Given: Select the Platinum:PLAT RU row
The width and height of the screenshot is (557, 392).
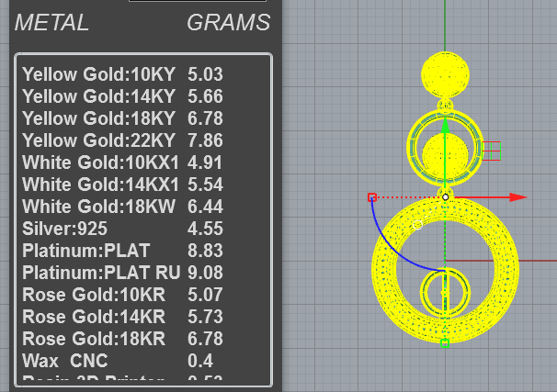Looking at the screenshot, I should coord(122,272).
